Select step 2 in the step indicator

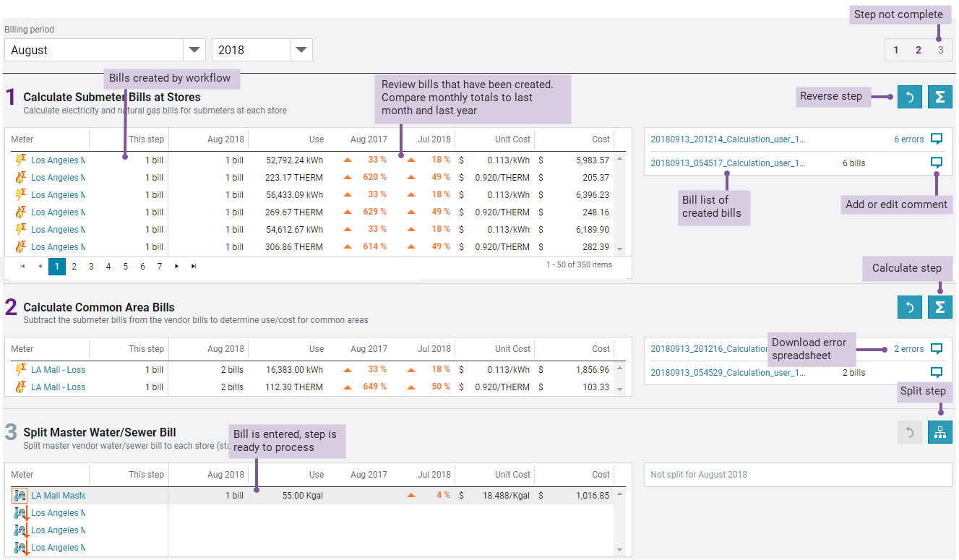point(919,50)
